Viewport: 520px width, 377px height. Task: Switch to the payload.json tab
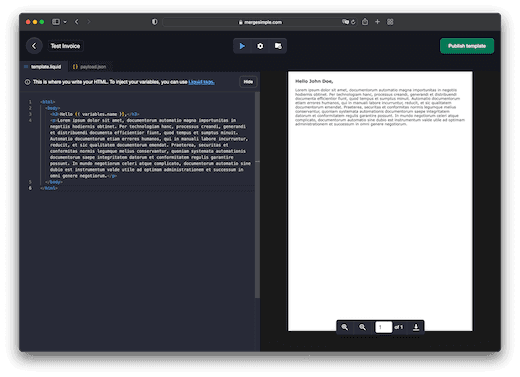[x=90, y=67]
